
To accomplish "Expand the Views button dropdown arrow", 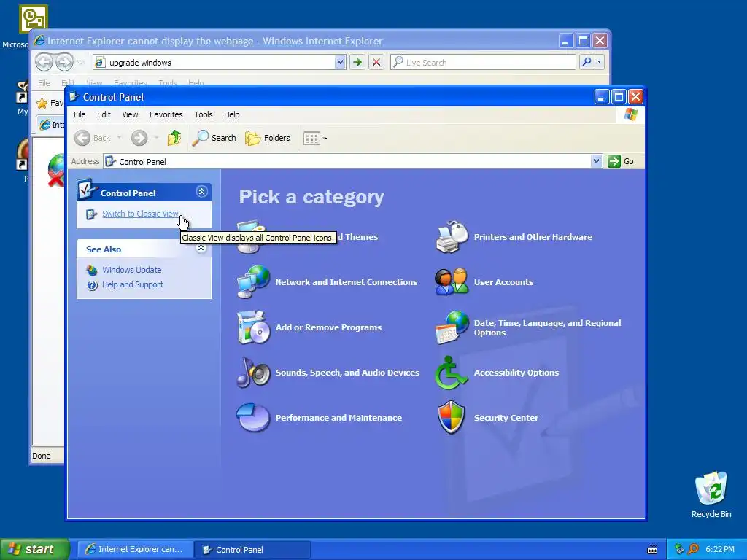I will tap(325, 139).
